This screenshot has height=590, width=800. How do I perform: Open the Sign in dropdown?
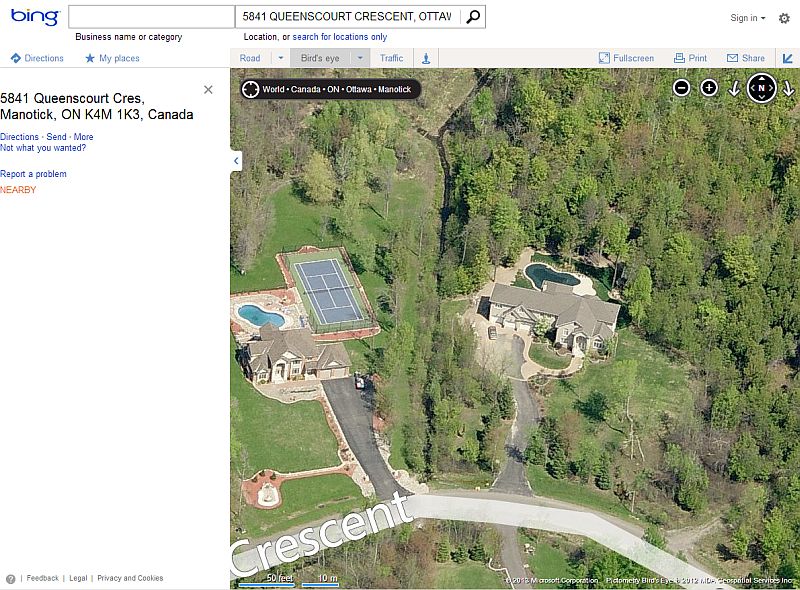(x=748, y=18)
